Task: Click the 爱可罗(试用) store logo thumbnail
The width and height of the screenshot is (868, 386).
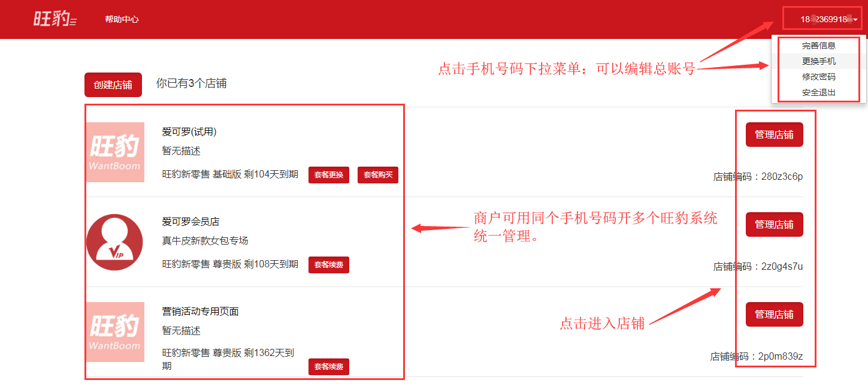Action: point(115,152)
